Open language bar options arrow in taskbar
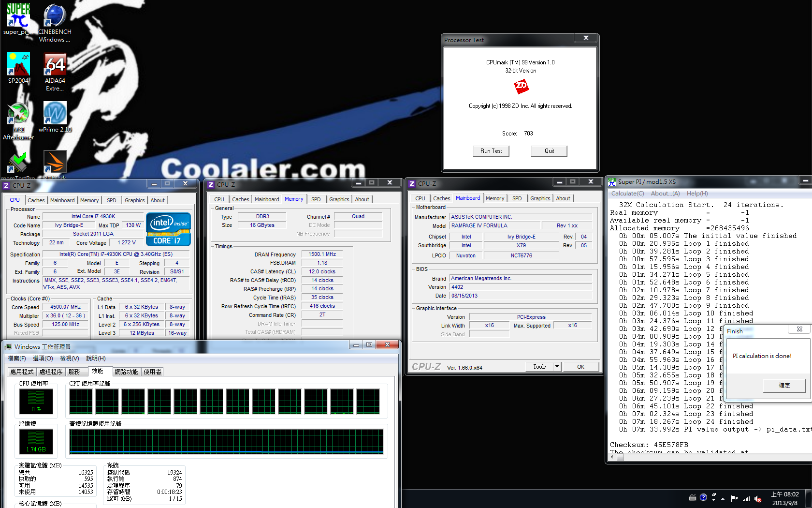Screen dimensions: 812x508 click(713, 499)
